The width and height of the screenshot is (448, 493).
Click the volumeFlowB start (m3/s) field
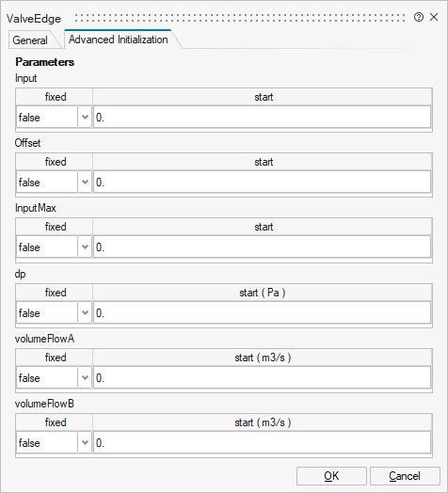262,443
